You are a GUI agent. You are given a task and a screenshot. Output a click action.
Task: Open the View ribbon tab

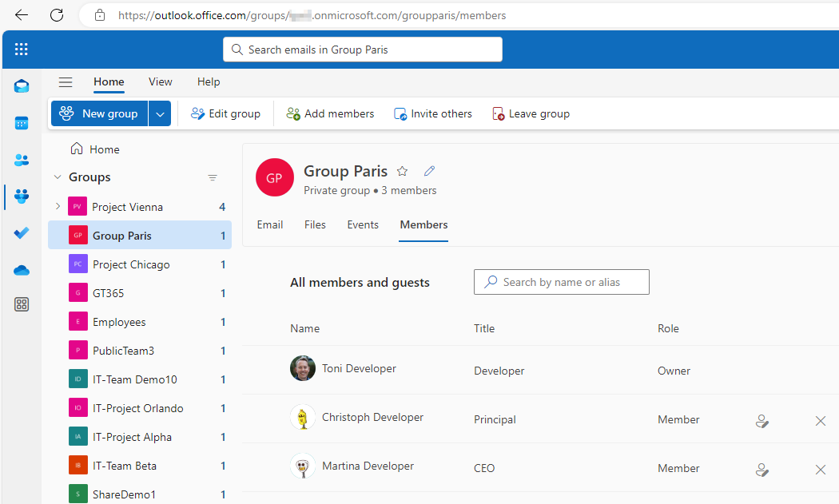160,81
